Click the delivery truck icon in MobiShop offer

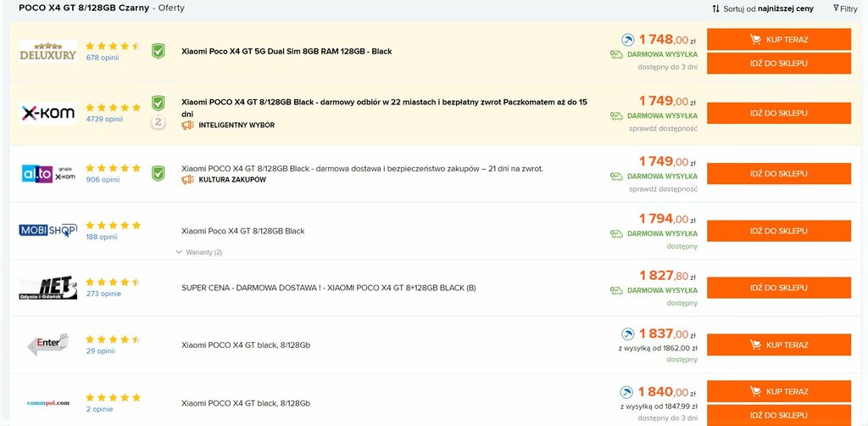point(616,233)
